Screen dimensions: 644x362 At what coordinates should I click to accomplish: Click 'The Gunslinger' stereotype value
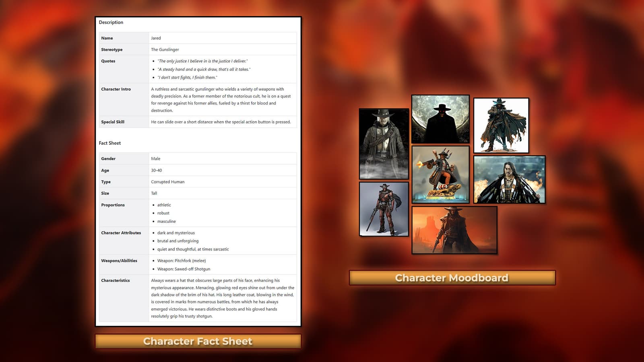(165, 49)
